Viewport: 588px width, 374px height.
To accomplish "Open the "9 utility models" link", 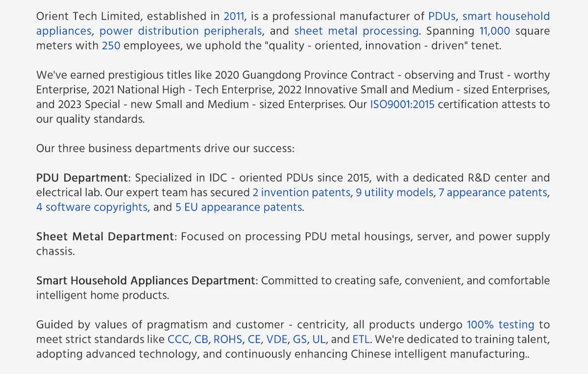I will click(x=394, y=193).
